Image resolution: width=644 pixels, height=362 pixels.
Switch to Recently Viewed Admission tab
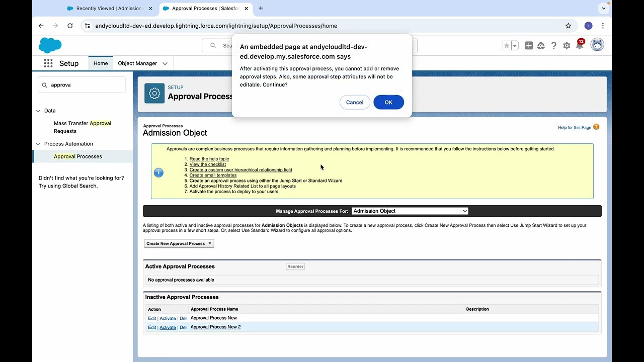tap(109, 9)
